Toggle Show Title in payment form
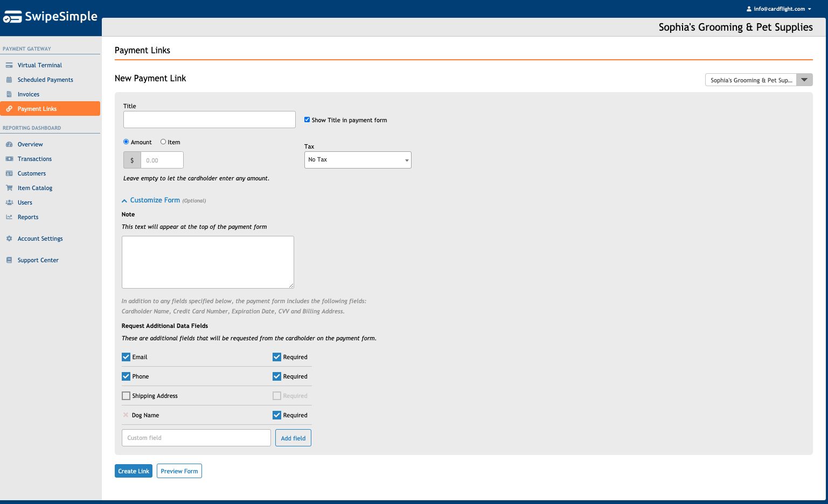 click(307, 120)
